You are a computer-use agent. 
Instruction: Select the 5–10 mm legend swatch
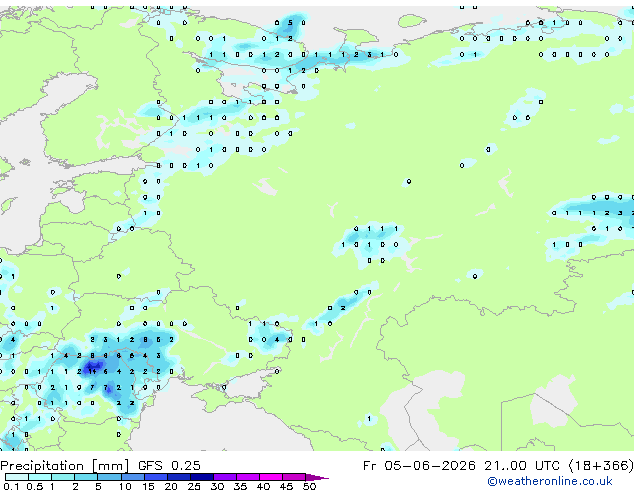click(110, 477)
